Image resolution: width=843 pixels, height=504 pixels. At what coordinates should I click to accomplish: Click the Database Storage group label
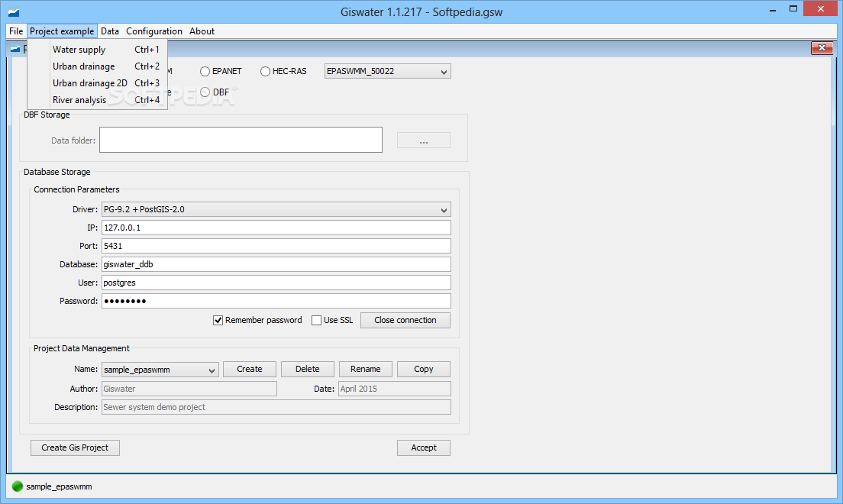57,172
